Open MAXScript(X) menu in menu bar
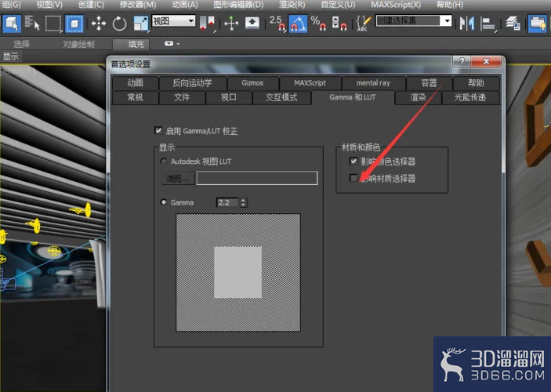 396,5
